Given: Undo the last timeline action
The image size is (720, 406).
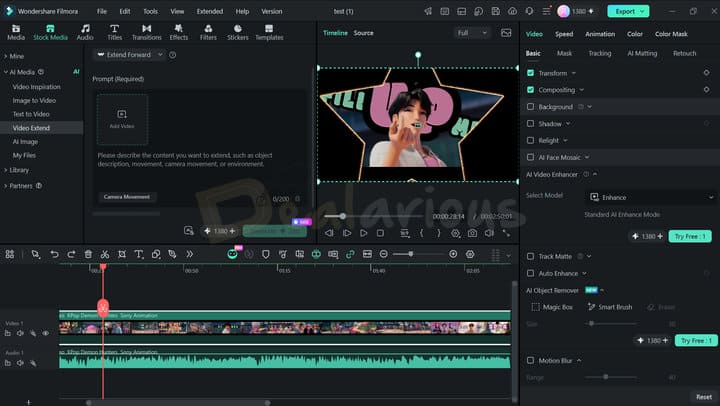Looking at the screenshot, I should [x=54, y=254].
